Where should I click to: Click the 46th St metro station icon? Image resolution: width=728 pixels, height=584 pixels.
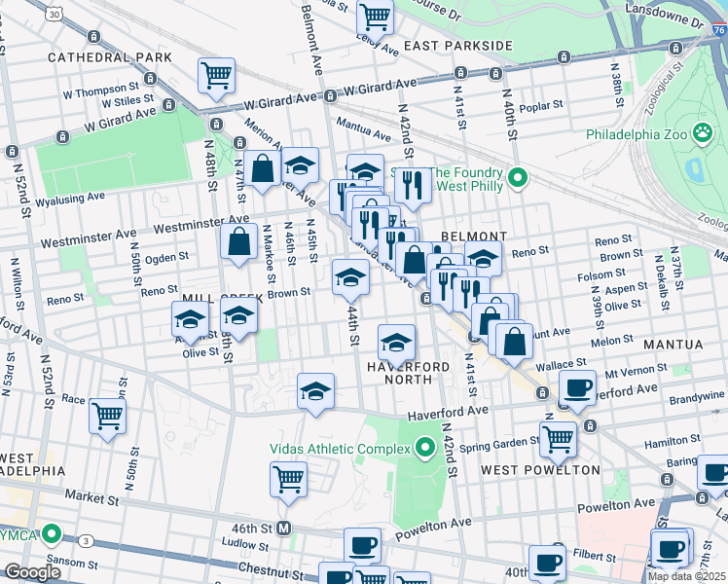(283, 529)
